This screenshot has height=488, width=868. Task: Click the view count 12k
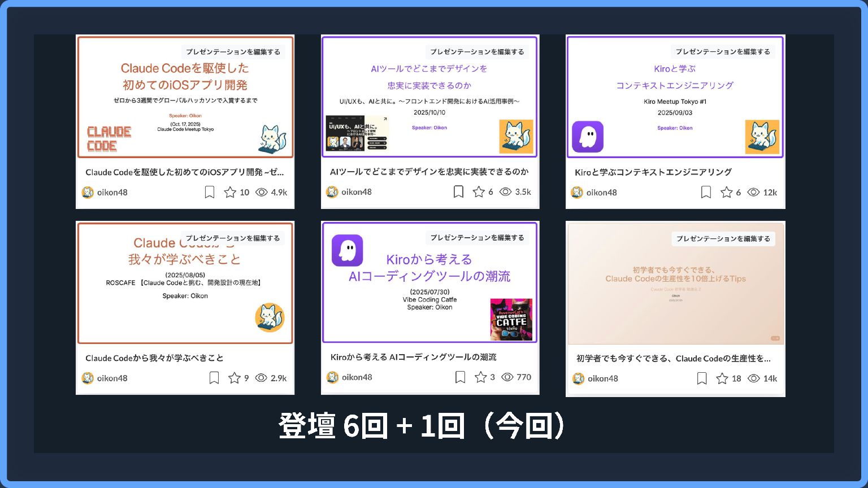click(770, 193)
